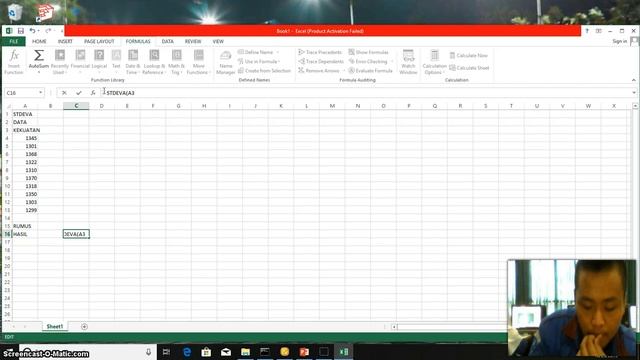Open Watch Window

408,62
